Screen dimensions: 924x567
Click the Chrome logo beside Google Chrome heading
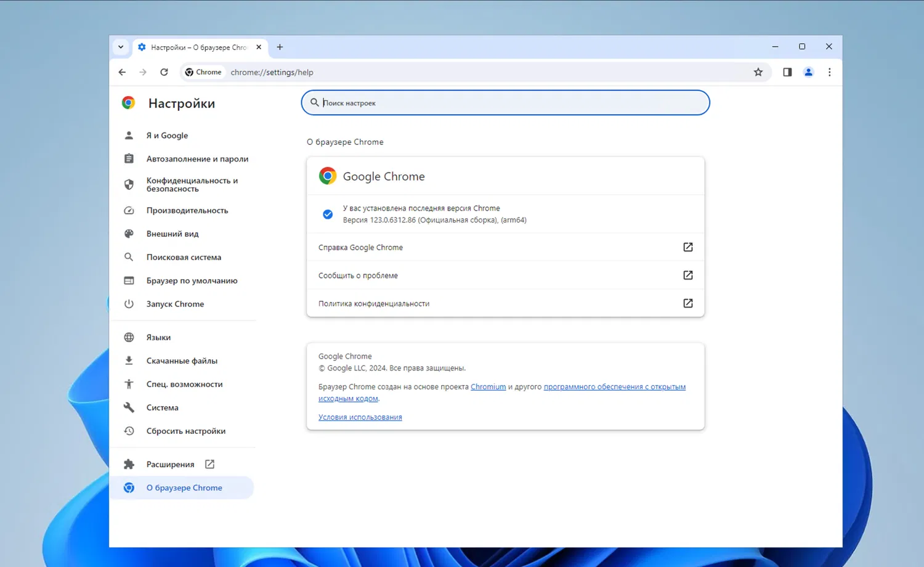[x=328, y=176]
